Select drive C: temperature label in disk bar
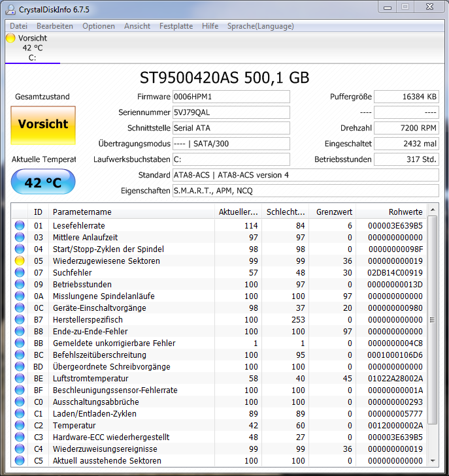Image resolution: width=449 pixels, height=476 pixels. [x=33, y=48]
